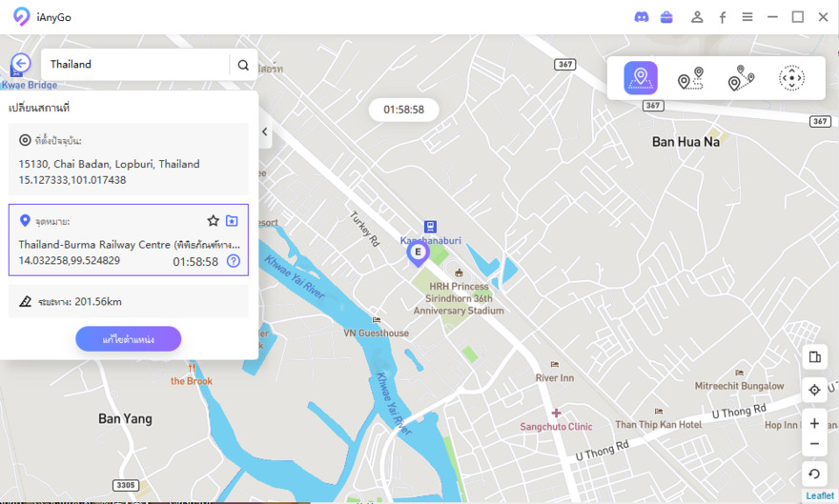
Task: Open the user account icon
Action: (697, 17)
